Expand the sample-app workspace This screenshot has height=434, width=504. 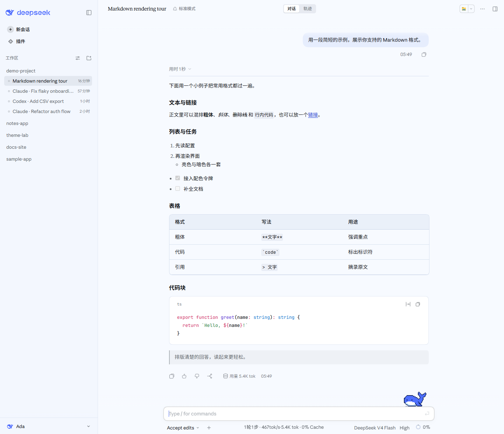pos(19,159)
